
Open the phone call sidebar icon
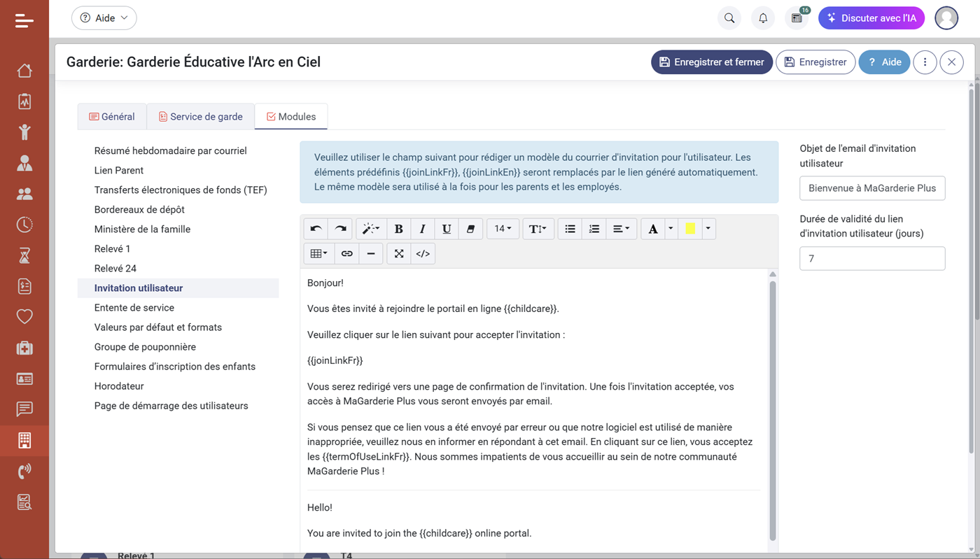[24, 471]
